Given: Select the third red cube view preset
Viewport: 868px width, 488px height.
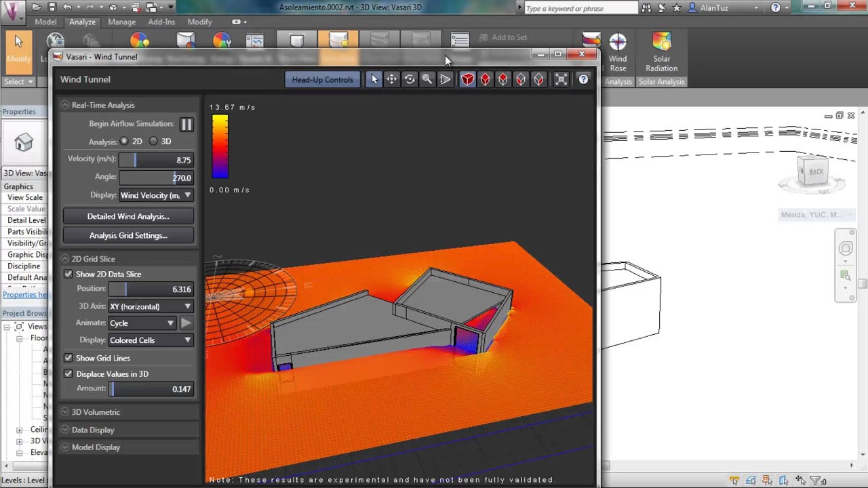Looking at the screenshot, I should (503, 79).
